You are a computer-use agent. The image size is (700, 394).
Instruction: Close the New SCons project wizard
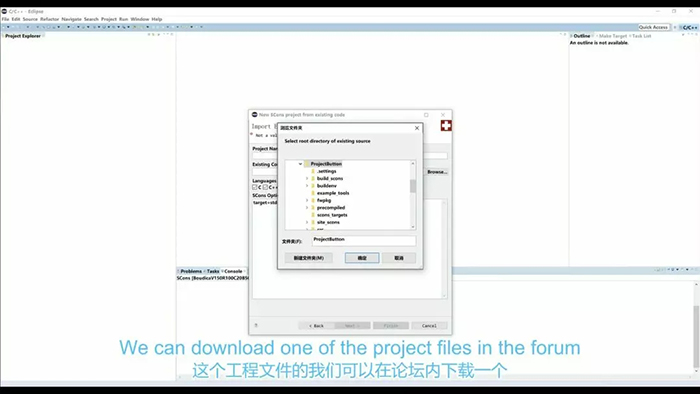443,115
